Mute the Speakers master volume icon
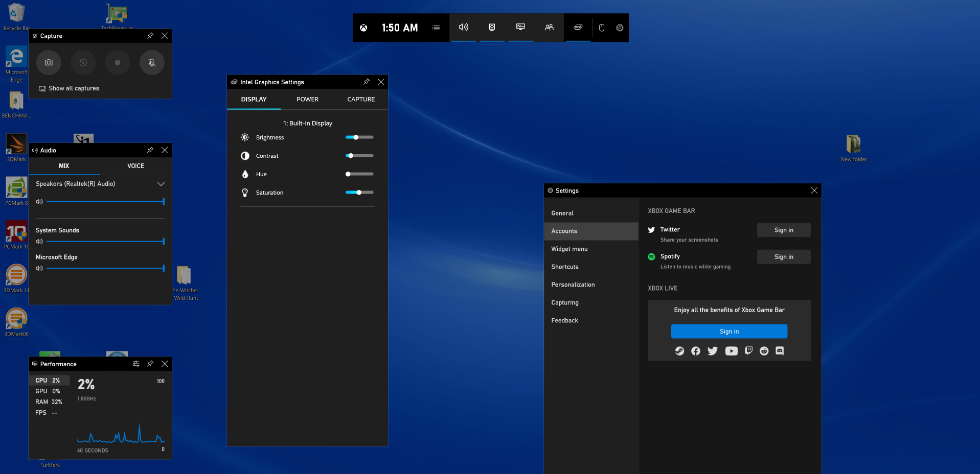 click(39, 202)
